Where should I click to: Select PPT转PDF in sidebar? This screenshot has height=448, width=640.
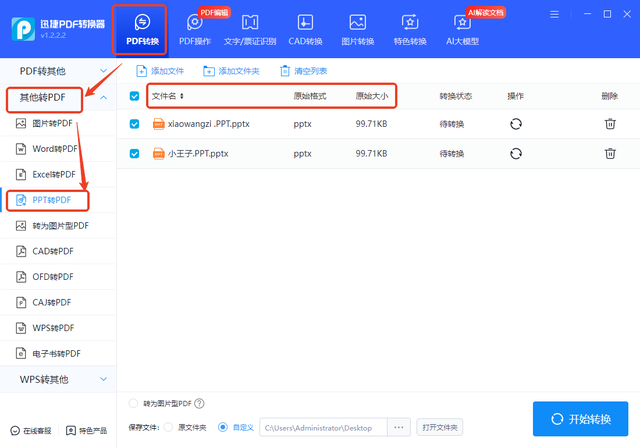click(x=58, y=200)
